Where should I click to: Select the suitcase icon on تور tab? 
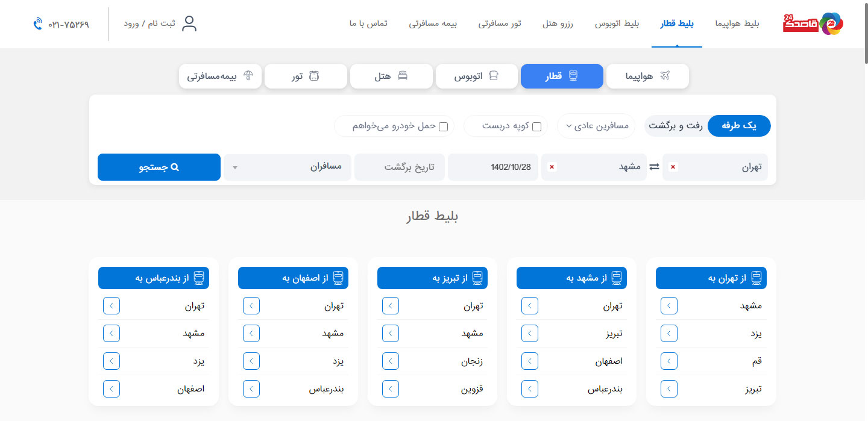[314, 75]
